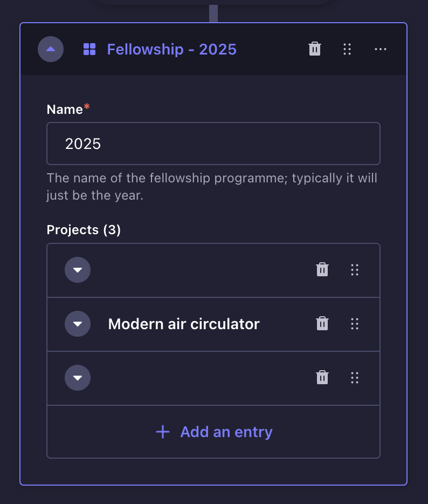Click the Projects (3) label
428x504 pixels.
(84, 230)
